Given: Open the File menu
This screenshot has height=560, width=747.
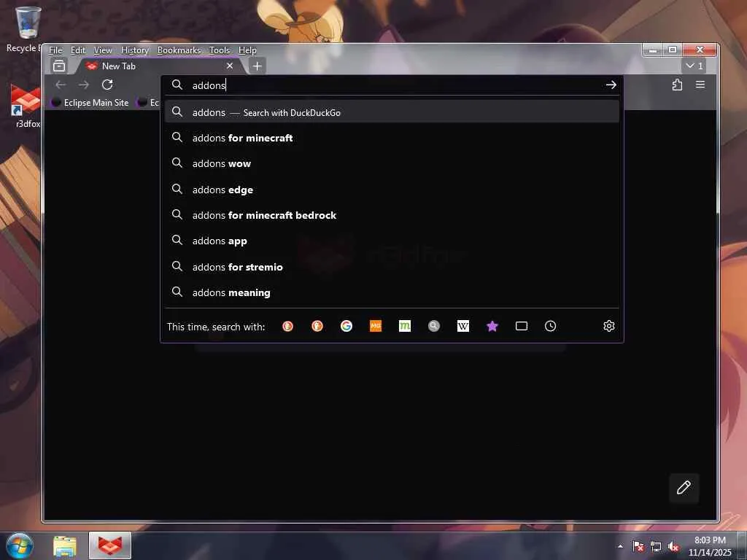Looking at the screenshot, I should 55,50.
